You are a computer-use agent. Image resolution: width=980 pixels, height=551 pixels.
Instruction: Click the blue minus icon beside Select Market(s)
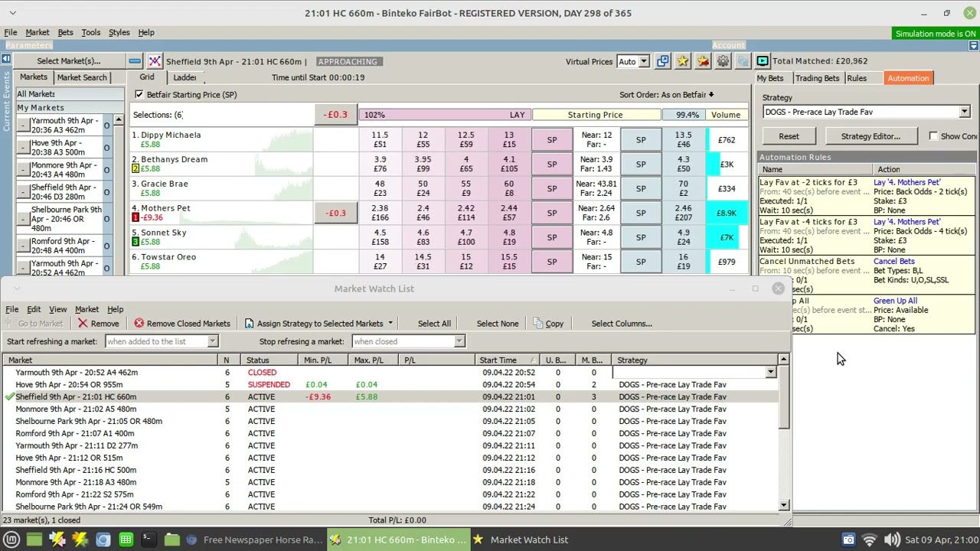tap(135, 61)
